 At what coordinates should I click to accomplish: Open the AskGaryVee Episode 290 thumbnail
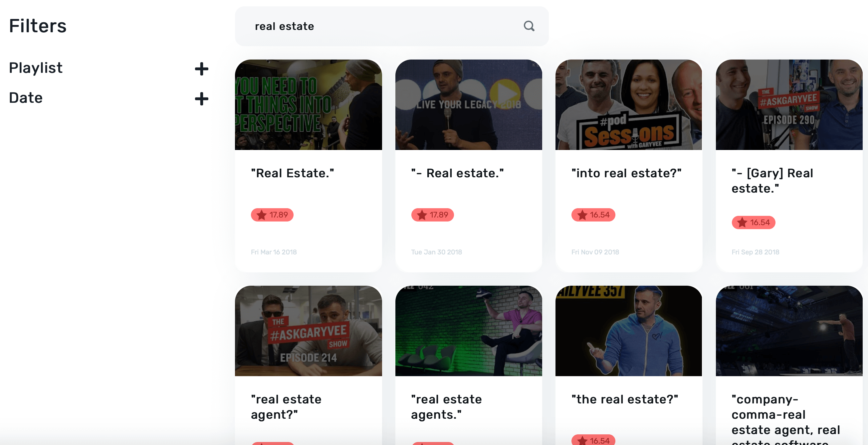[789, 105]
